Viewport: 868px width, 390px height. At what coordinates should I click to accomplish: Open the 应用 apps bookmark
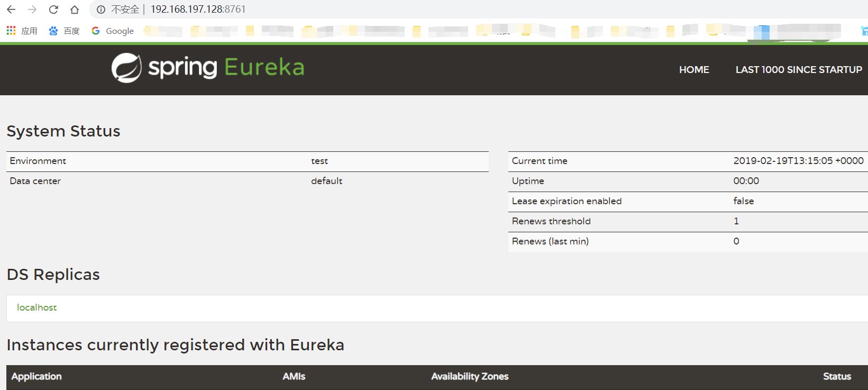(22, 31)
